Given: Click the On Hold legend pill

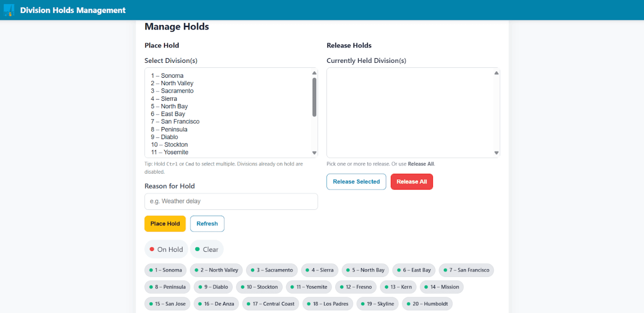Looking at the screenshot, I should click(166, 249).
